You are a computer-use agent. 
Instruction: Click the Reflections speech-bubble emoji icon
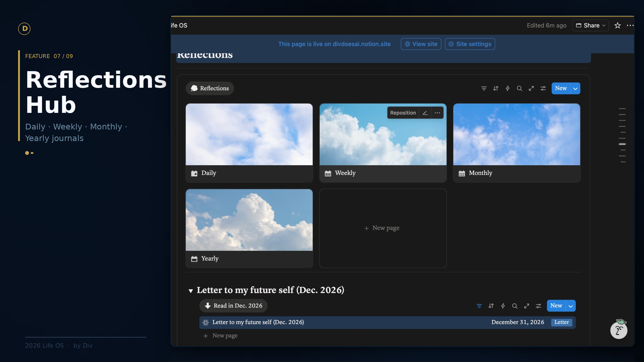194,88
